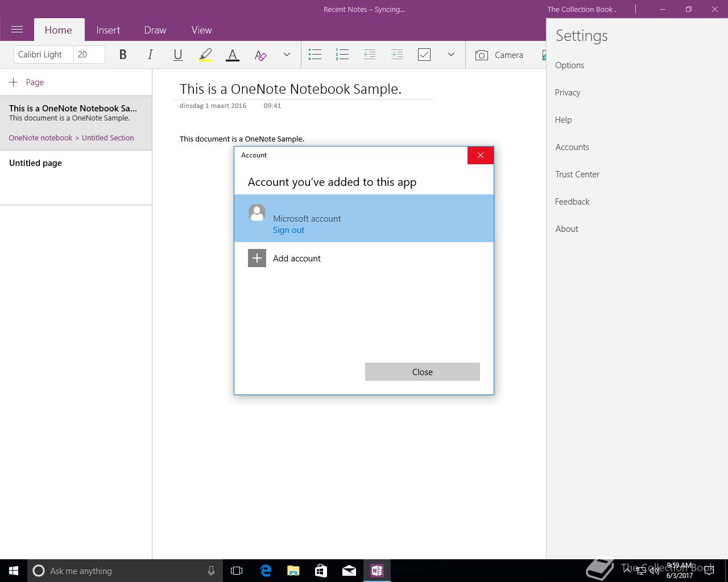
Task: Open the Windows Start menu
Action: pos(14,571)
